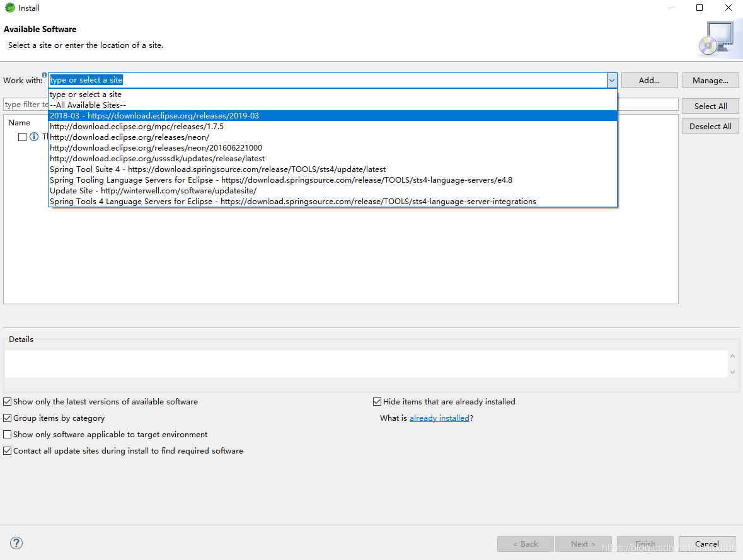Toggle Contact all update sites during install
This screenshot has width=743, height=560.
[7, 451]
